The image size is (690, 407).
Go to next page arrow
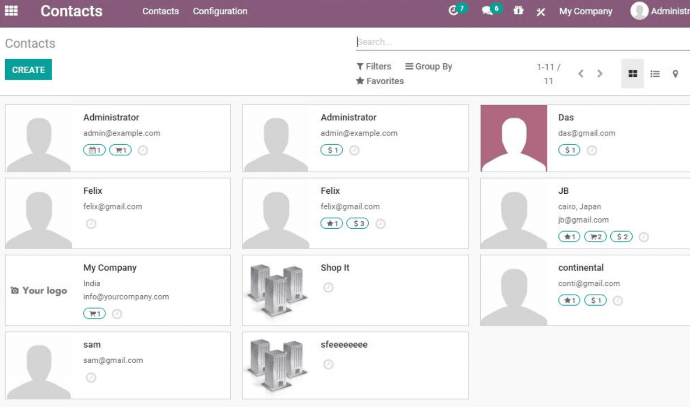[x=600, y=73]
